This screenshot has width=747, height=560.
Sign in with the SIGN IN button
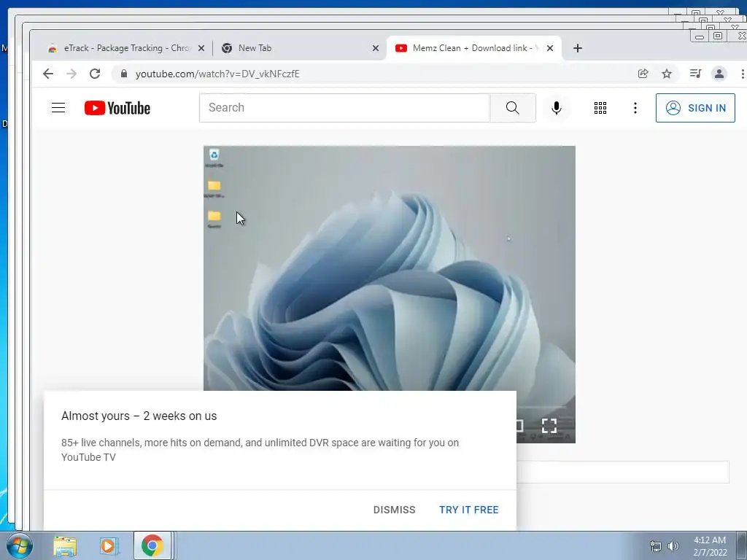click(695, 108)
